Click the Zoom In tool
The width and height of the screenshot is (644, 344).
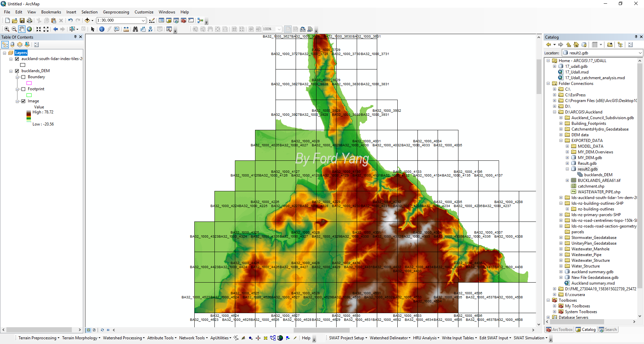(x=7, y=29)
